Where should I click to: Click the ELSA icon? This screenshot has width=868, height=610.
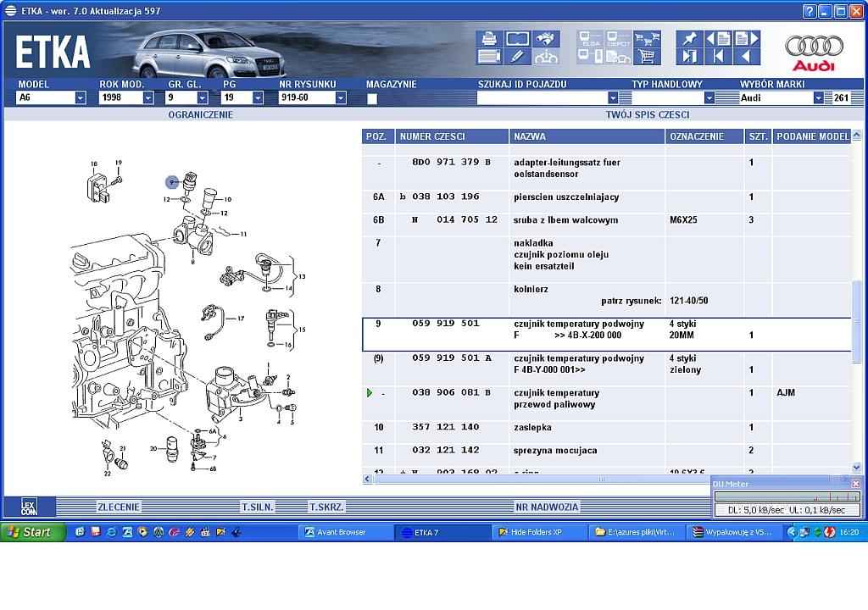[590, 39]
